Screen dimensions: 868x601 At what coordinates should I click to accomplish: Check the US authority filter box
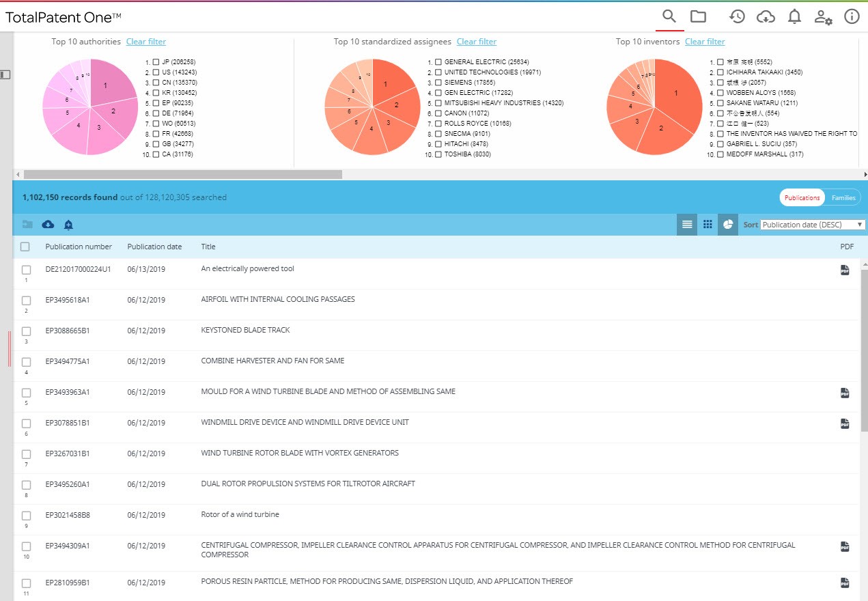coord(156,72)
